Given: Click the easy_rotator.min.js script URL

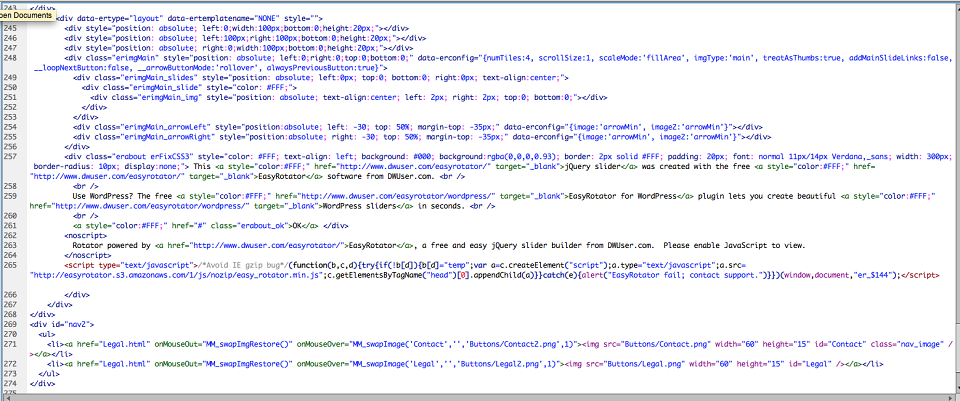Looking at the screenshot, I should [x=176, y=275].
